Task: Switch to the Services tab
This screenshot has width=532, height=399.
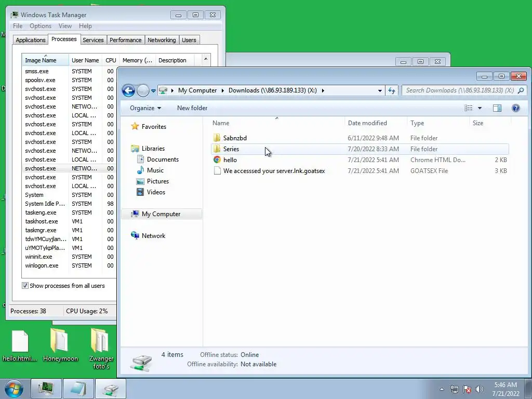Action: (93, 40)
